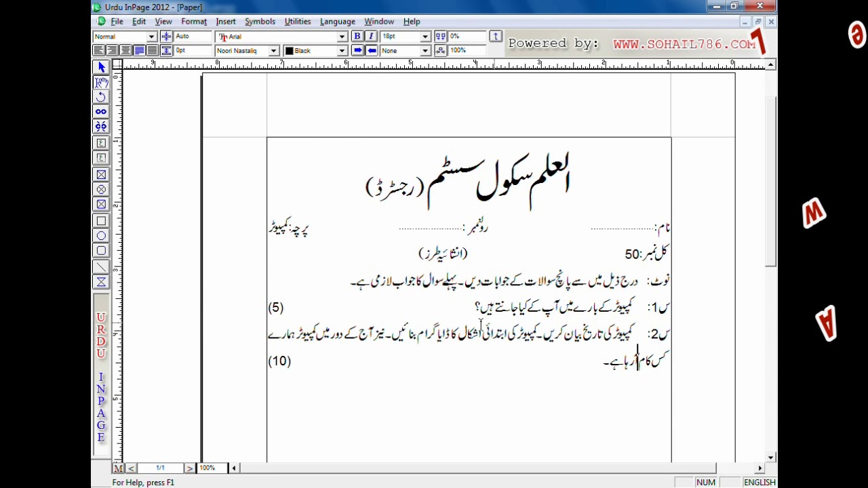Click the 0% kerning field
Viewport: 868px width, 488px height.
467,37
